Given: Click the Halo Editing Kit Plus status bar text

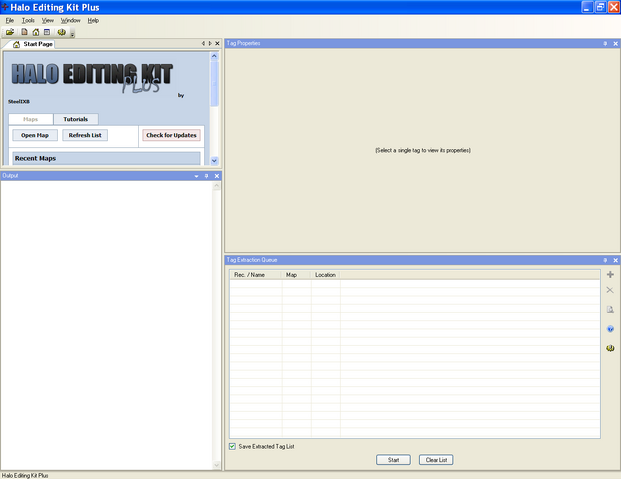Looking at the screenshot, I should 25,475.
